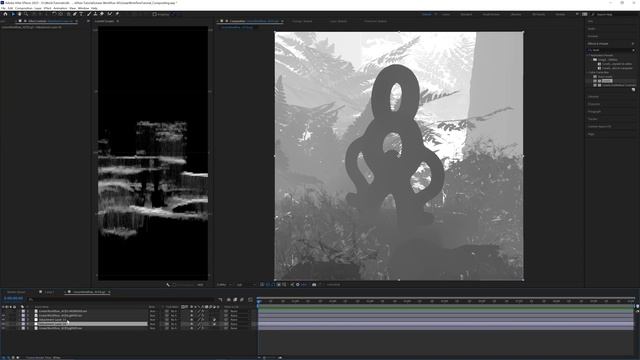Switch to the Lumetri Scopes tab

click(x=104, y=21)
